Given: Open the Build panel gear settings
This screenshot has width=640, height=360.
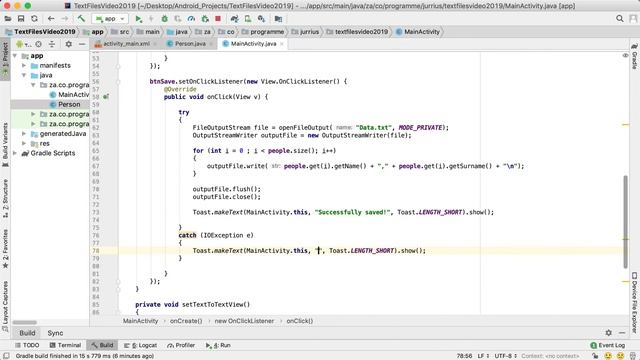Looking at the screenshot, I should click(609, 333).
